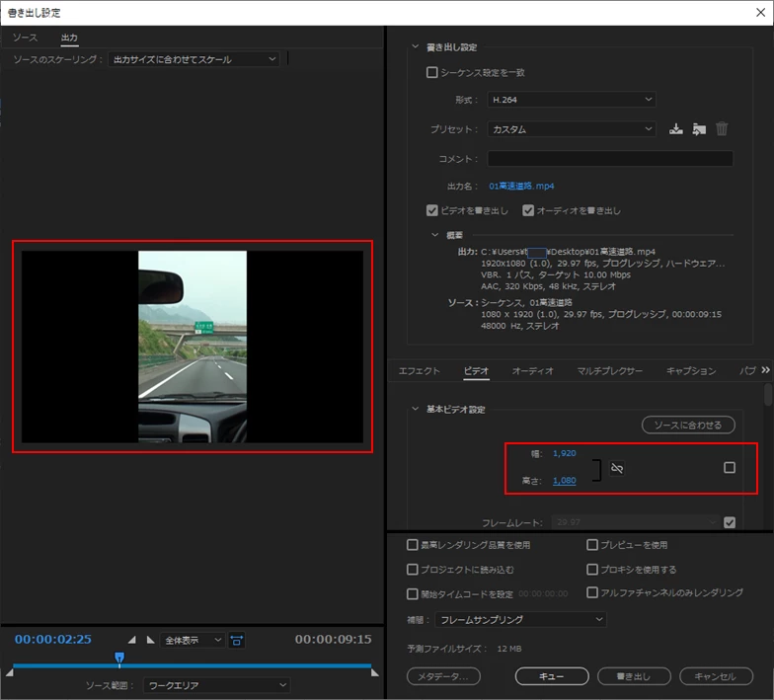
Task: Enable 開始タイムコードを設定 checkbox
Action: tap(413, 594)
